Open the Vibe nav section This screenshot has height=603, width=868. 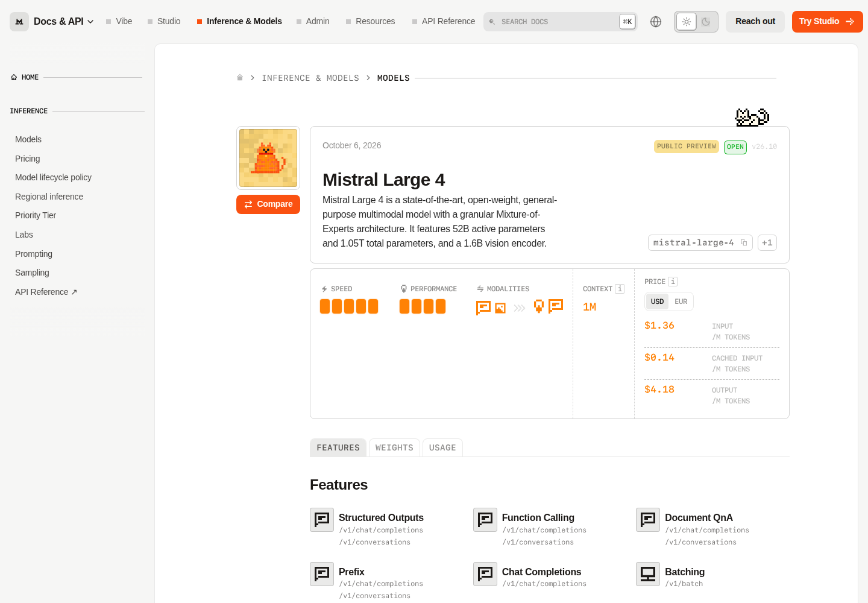(119, 22)
